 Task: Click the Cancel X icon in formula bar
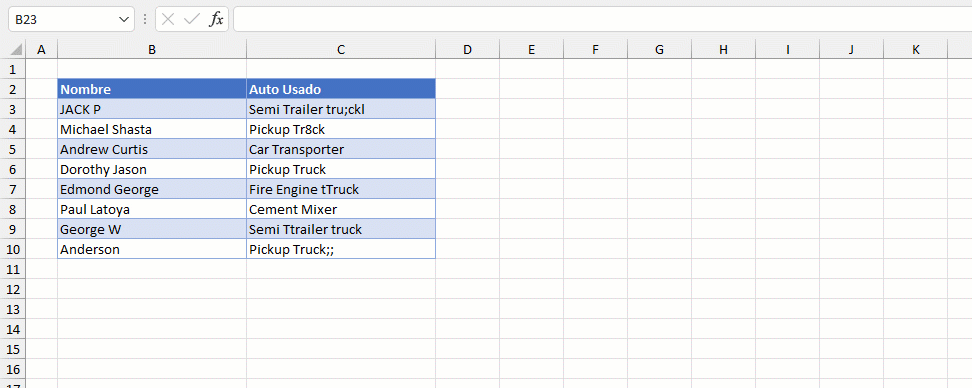point(167,19)
